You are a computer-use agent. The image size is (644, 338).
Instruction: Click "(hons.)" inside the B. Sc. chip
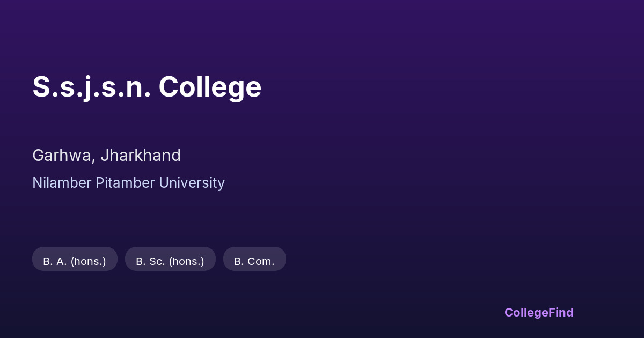click(186, 262)
